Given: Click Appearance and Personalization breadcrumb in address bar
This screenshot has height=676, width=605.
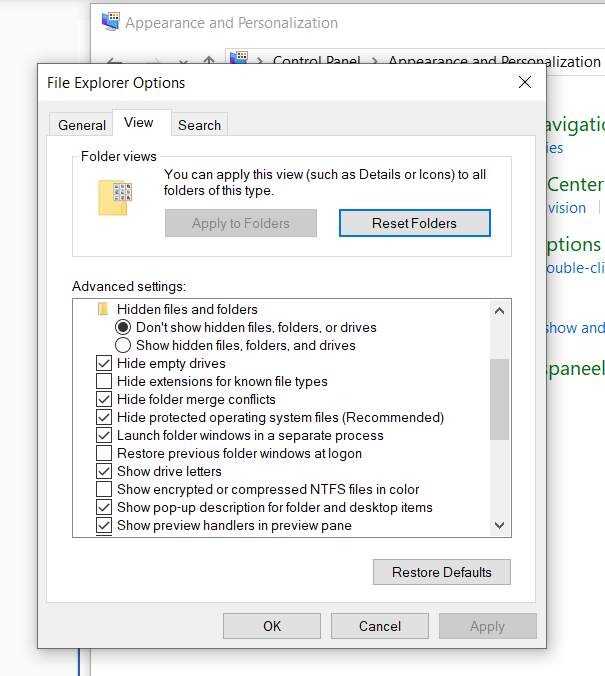Looking at the screenshot, I should 495,61.
